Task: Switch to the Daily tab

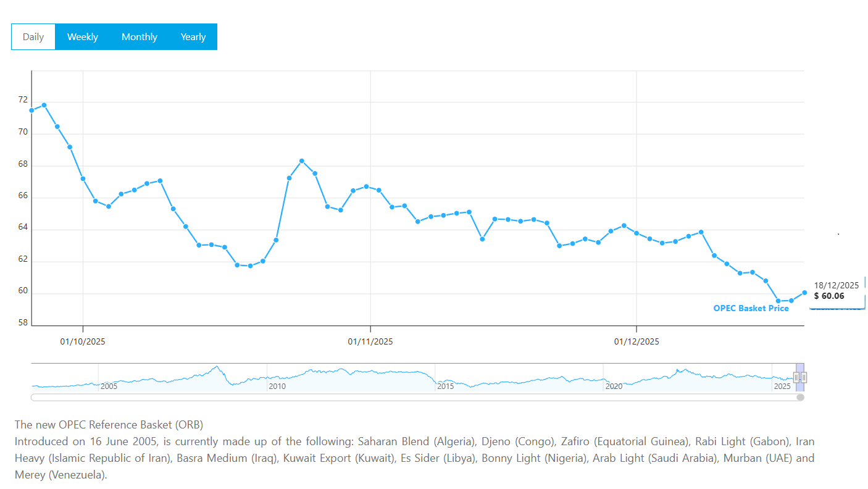Action: [x=33, y=37]
